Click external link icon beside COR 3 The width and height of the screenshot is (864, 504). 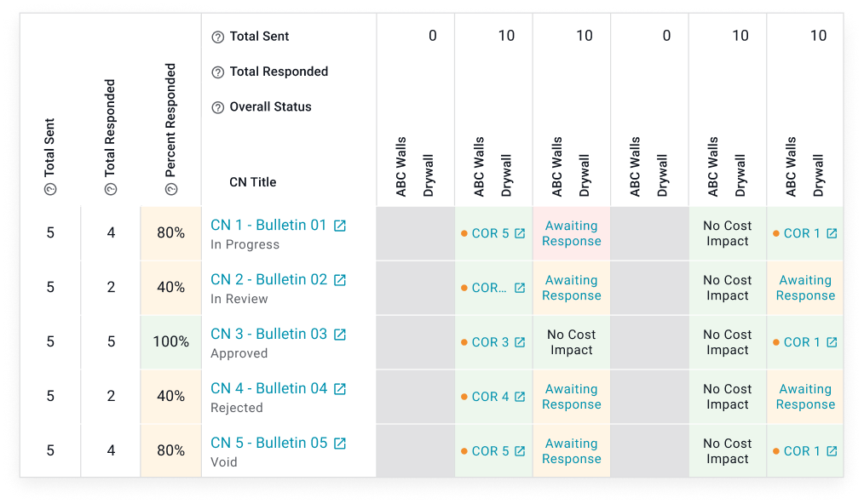tap(520, 342)
